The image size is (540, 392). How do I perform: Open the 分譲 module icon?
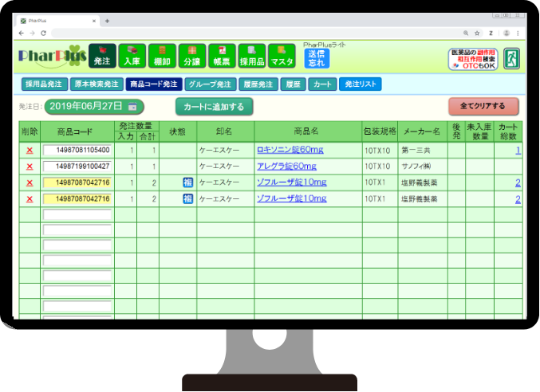[x=191, y=57]
